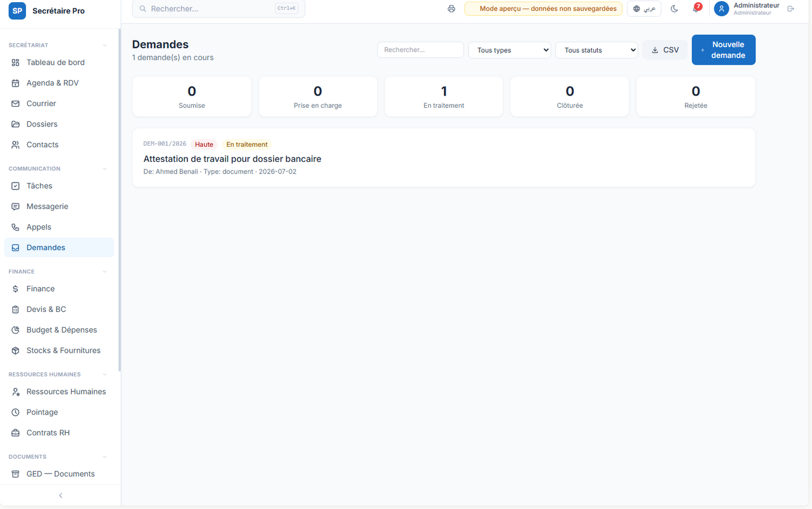
Task: Click the Secrétaire Pro app title
Action: [58, 11]
